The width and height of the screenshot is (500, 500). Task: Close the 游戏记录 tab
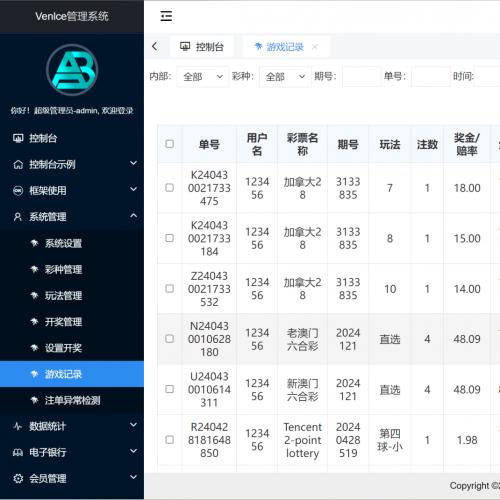pos(315,47)
